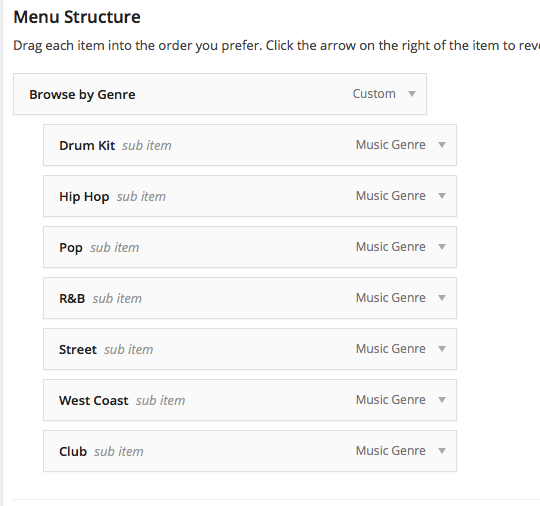Screen dimensions: 540x506
Task: Click the Music Genre label on Drum Kit
Action: pyautogui.click(x=391, y=145)
